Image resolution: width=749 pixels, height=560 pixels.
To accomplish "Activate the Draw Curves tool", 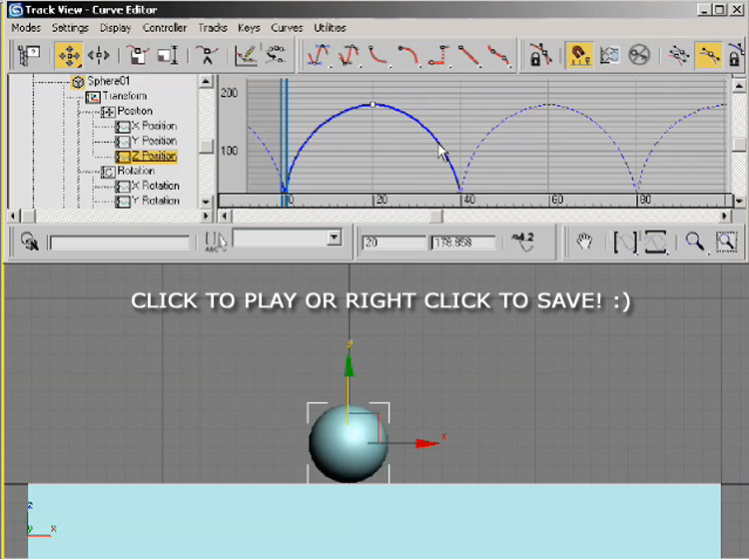I will pyautogui.click(x=246, y=55).
